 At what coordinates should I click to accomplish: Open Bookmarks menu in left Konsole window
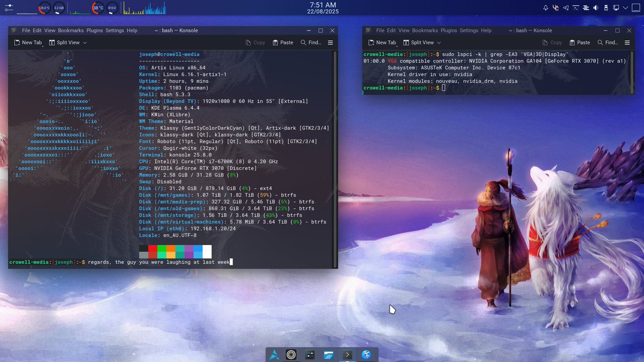pyautogui.click(x=71, y=31)
